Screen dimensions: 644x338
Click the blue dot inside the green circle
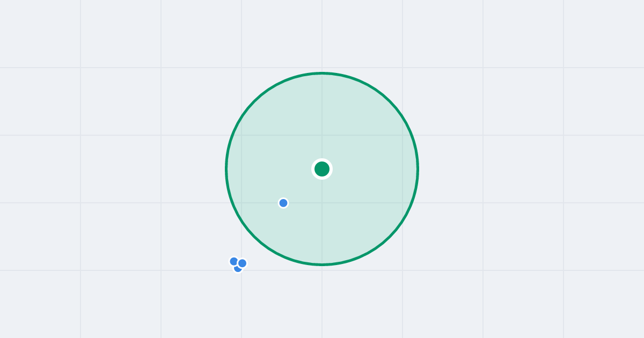283,203
